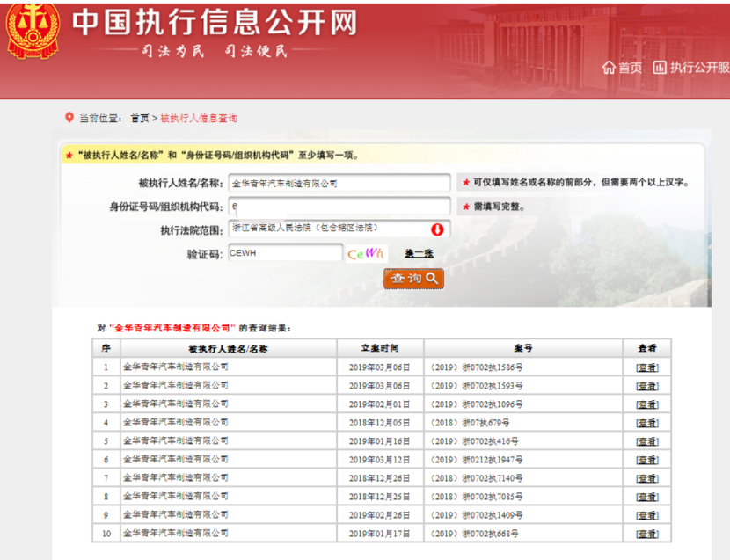Click red company name in results heading
Viewport: 730px width, 560px height.
tap(172, 328)
